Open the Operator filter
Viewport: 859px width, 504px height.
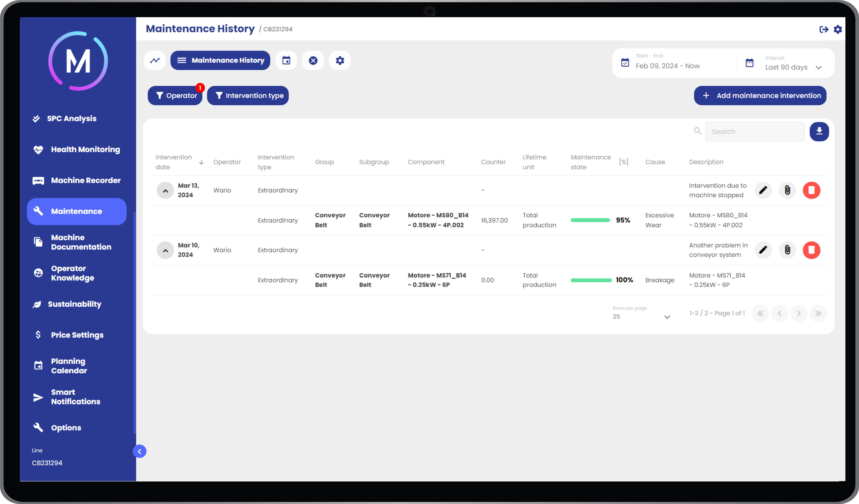[175, 96]
